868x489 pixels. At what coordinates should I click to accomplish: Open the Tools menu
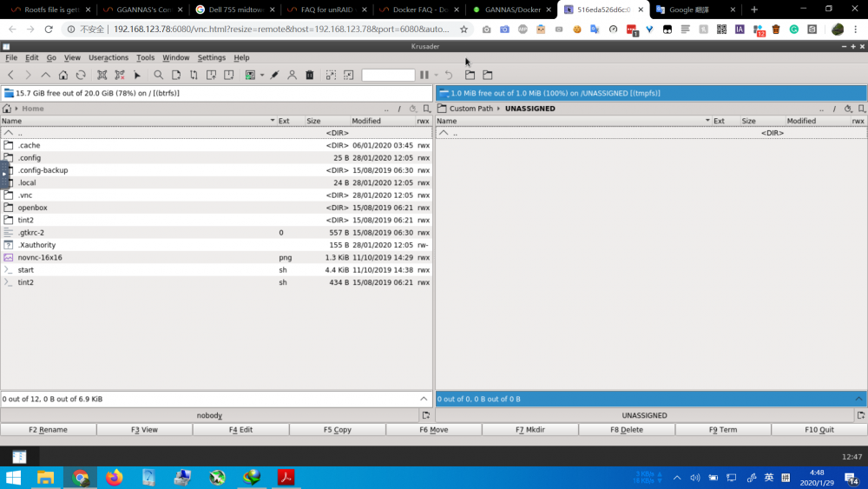tap(145, 57)
